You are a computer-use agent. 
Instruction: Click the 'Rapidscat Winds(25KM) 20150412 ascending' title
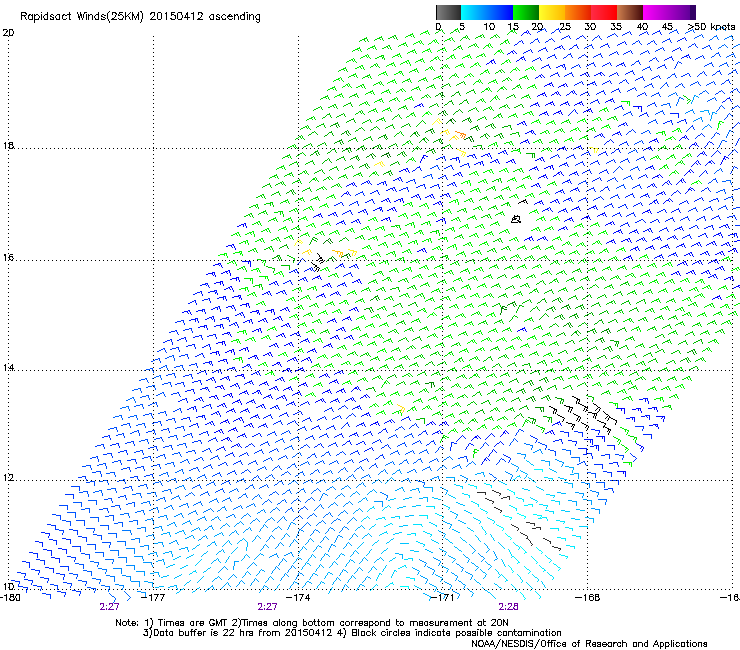tap(140, 17)
